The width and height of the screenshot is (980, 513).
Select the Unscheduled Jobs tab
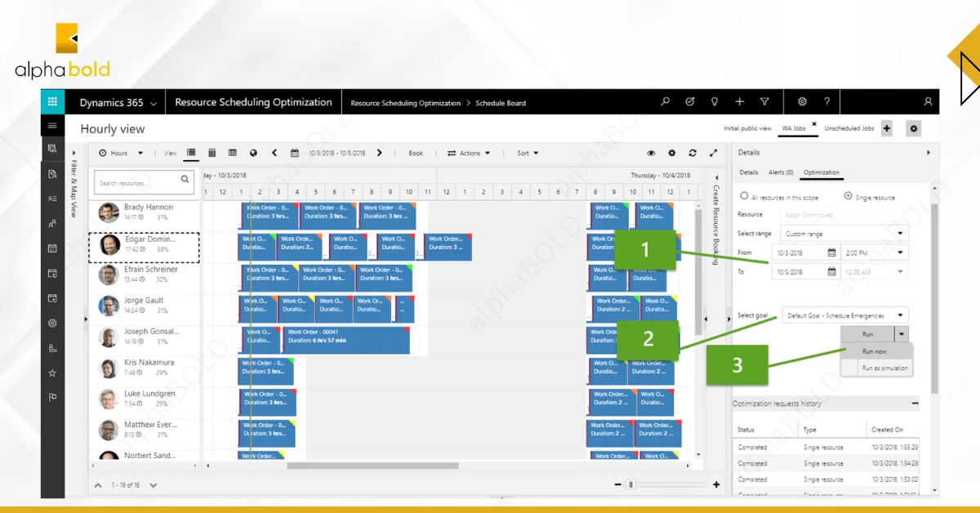tap(849, 128)
